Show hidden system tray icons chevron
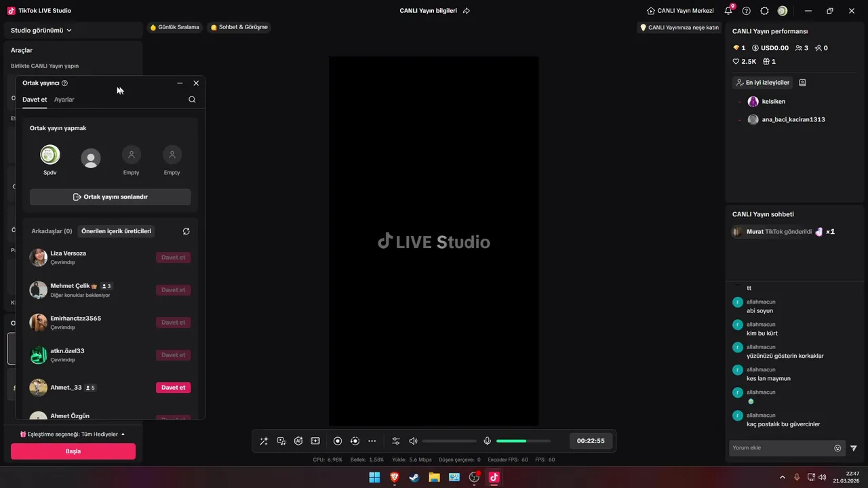This screenshot has height=488, width=868. click(782, 477)
